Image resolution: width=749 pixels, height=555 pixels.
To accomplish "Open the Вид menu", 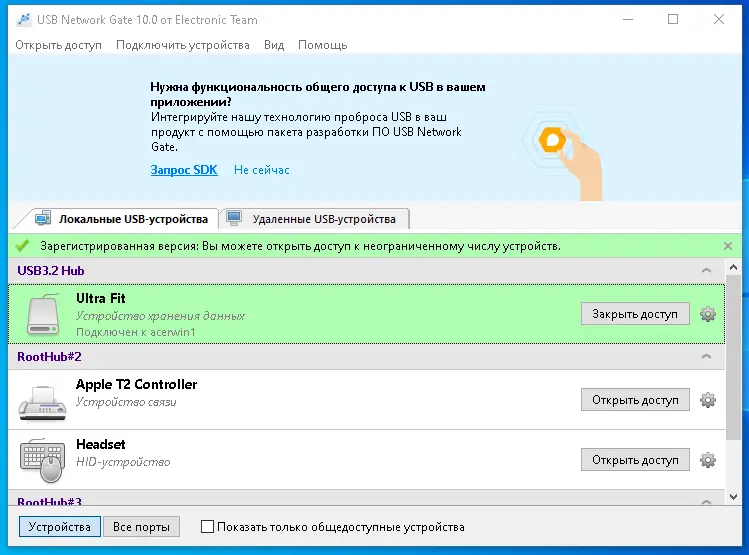I will [x=274, y=45].
